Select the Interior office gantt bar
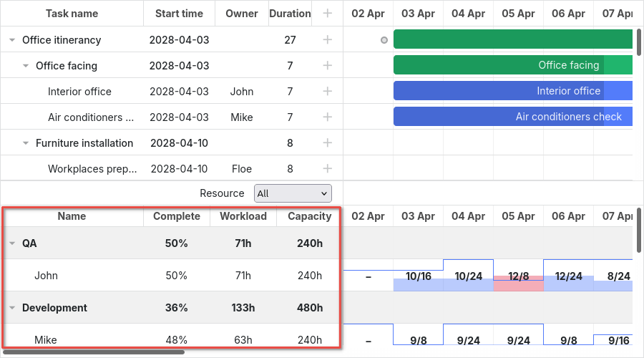644x358 pixels. (x=512, y=91)
